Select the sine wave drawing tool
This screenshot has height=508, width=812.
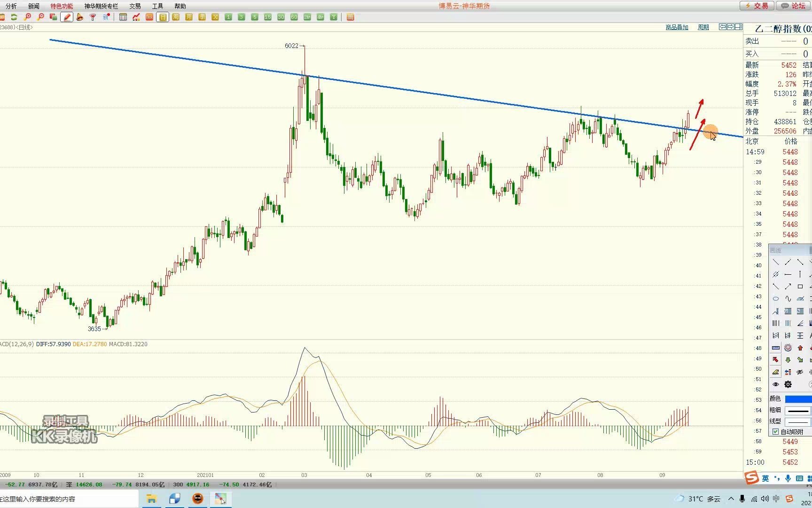tap(788, 299)
